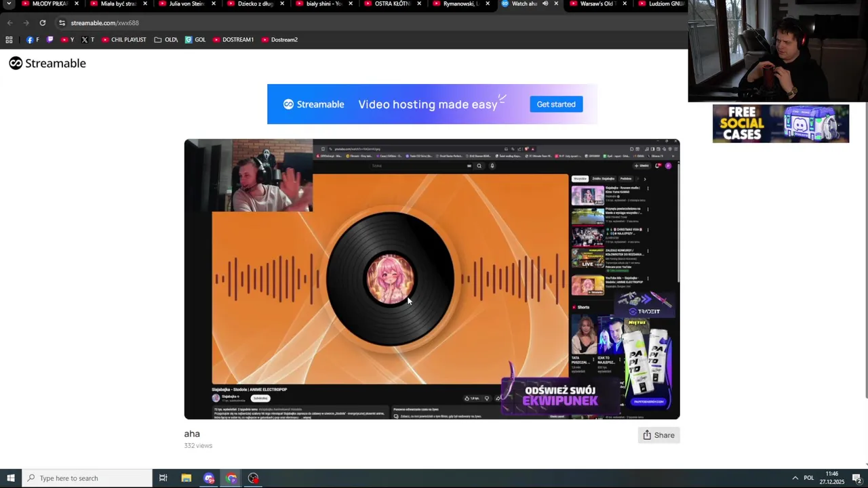The image size is (868, 488).
Task: Open the OBS taskbar icon
Action: 254,479
